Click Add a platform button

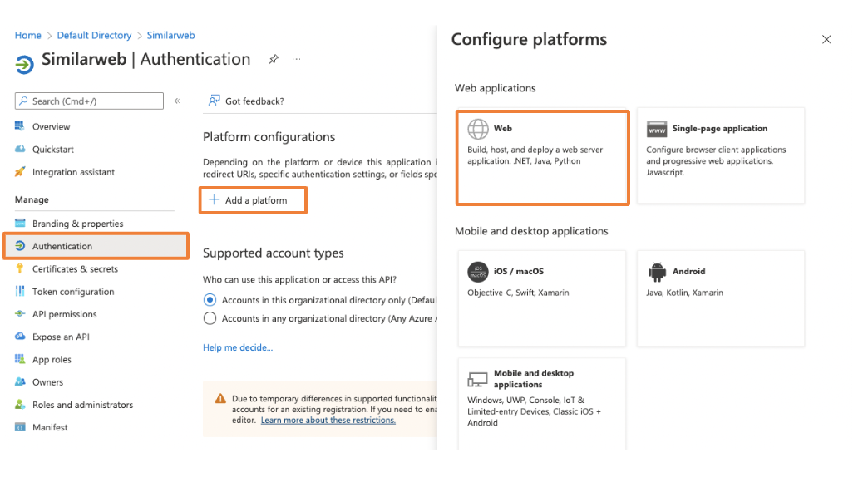pyautogui.click(x=253, y=200)
